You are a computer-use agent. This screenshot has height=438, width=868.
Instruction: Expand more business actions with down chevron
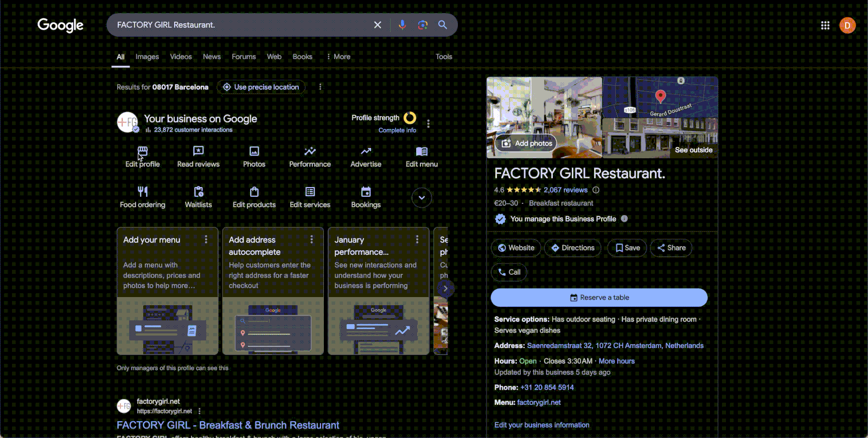422,198
